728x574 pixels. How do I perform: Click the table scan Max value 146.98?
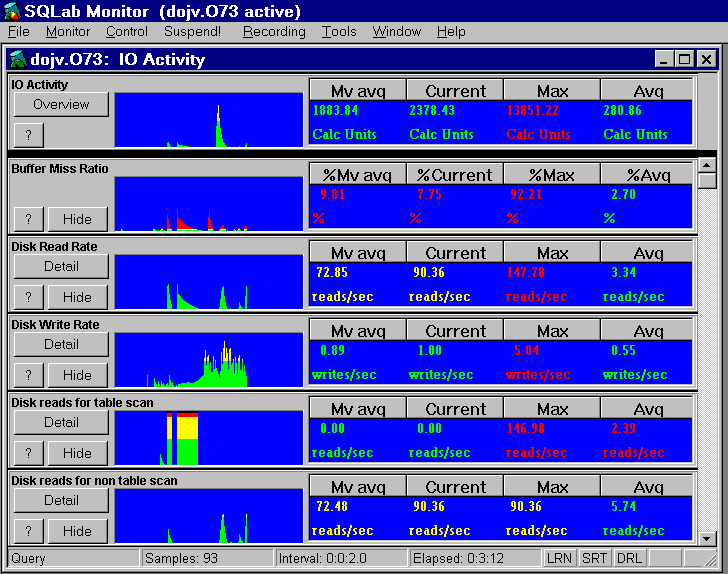[x=526, y=428]
